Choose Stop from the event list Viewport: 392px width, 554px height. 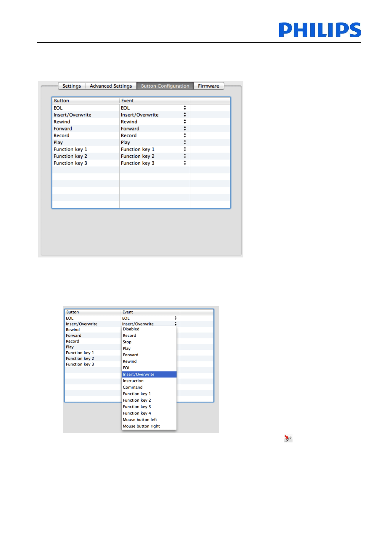click(x=149, y=342)
